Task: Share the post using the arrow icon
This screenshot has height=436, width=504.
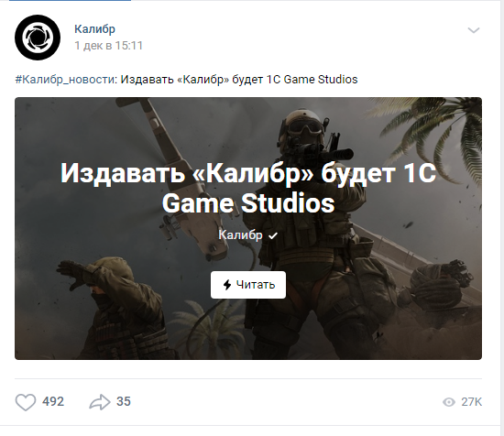Action: (100, 402)
